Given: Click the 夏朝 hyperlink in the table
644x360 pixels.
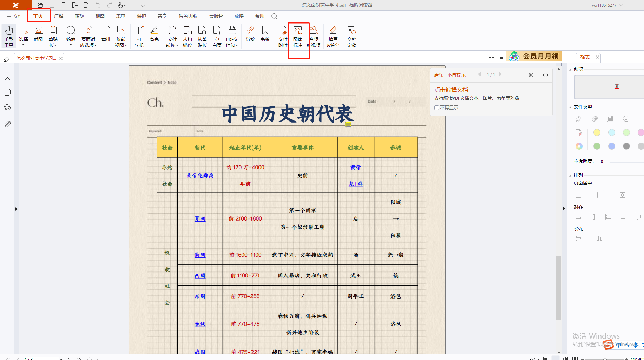Looking at the screenshot, I should pos(200,219).
